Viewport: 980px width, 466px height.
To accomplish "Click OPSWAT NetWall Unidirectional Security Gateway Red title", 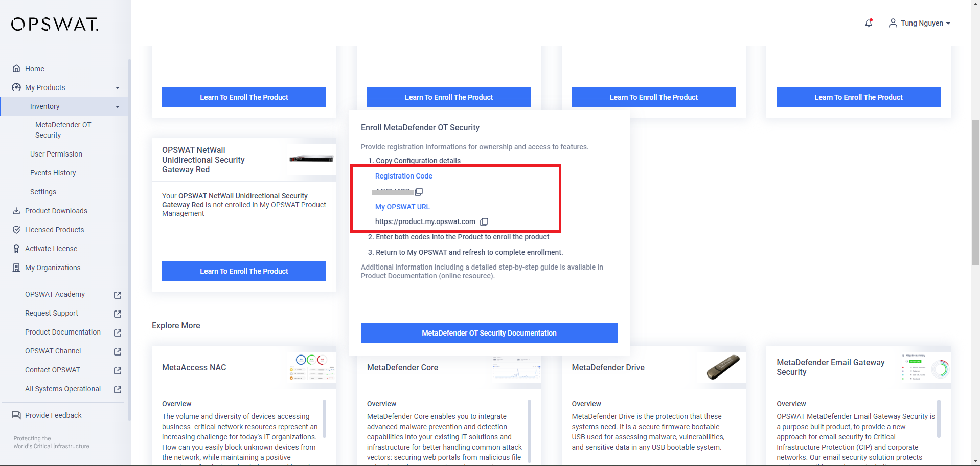I will click(203, 160).
